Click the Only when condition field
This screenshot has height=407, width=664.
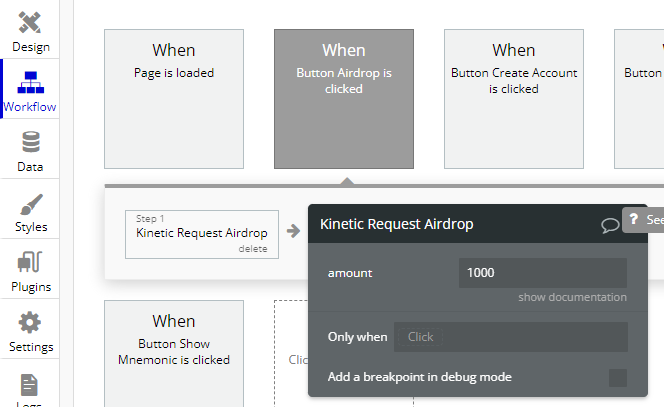pos(510,337)
